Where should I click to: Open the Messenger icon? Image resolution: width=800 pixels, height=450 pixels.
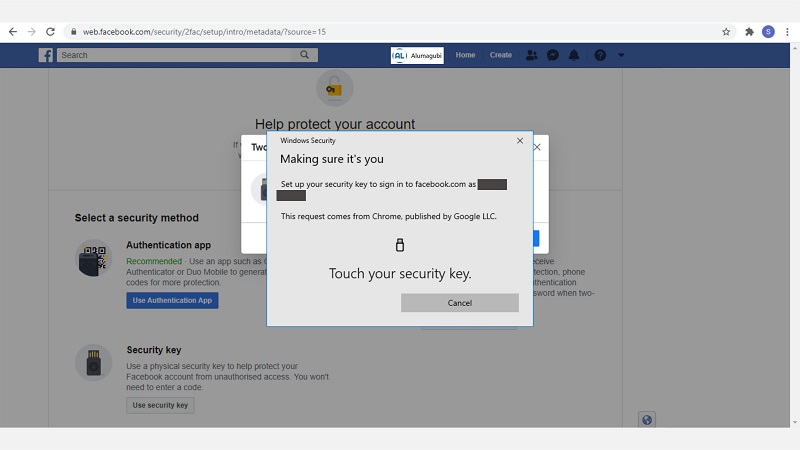(x=553, y=55)
